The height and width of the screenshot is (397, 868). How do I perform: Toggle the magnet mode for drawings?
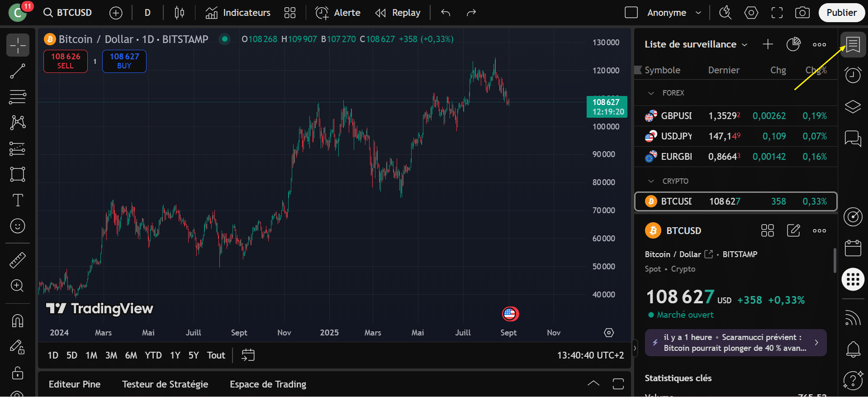tap(18, 320)
